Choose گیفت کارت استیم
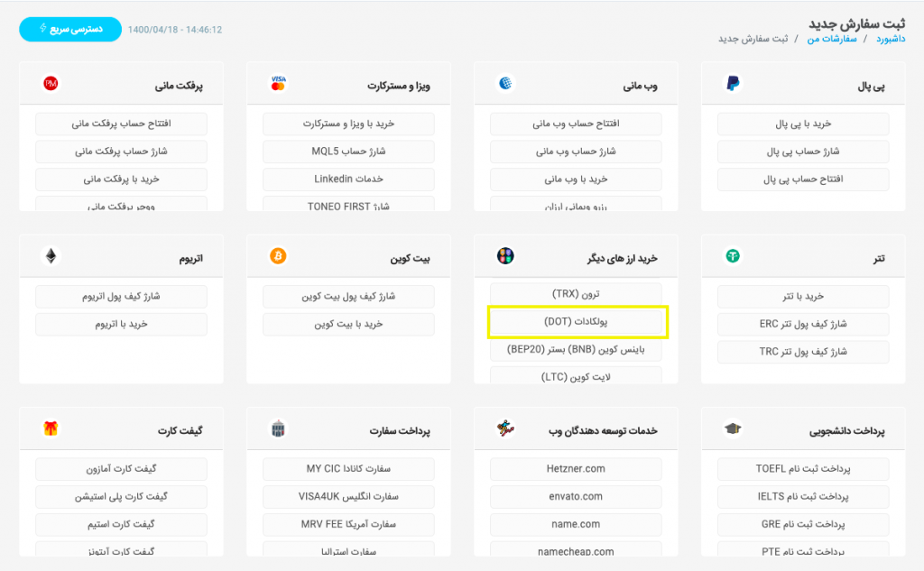Screen dimensions: 924x571 [121, 524]
